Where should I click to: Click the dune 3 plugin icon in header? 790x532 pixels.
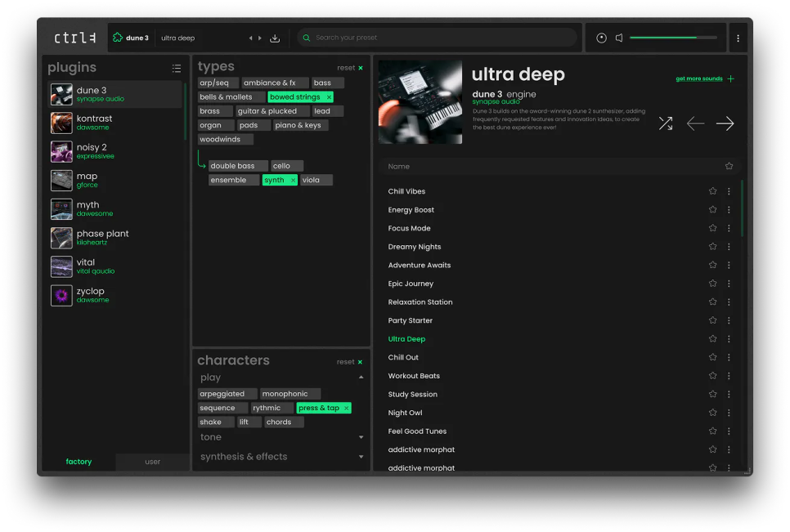[118, 38]
